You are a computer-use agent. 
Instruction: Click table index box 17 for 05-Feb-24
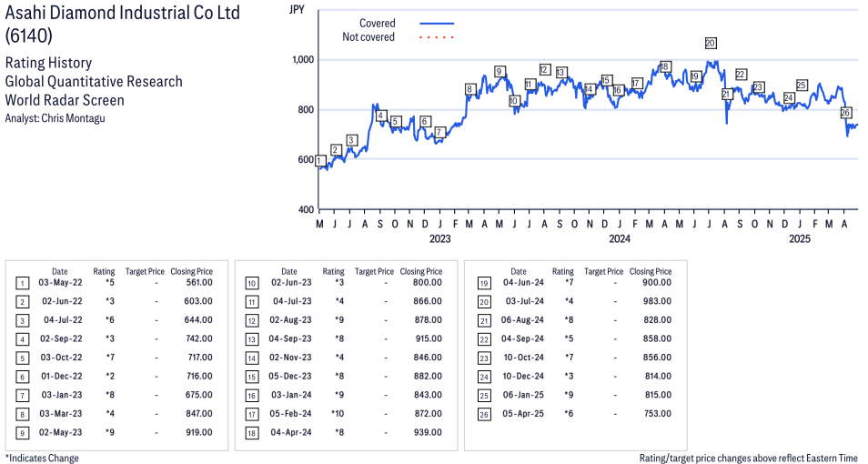tap(251, 414)
